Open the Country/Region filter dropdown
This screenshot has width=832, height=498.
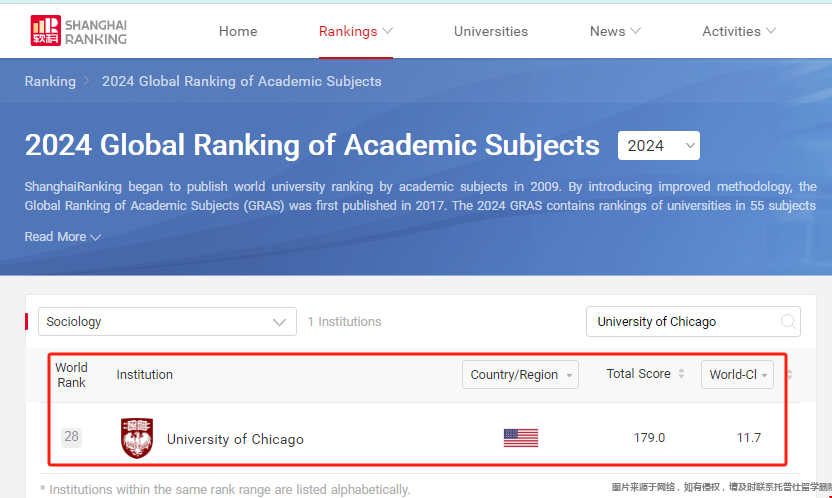coord(520,374)
